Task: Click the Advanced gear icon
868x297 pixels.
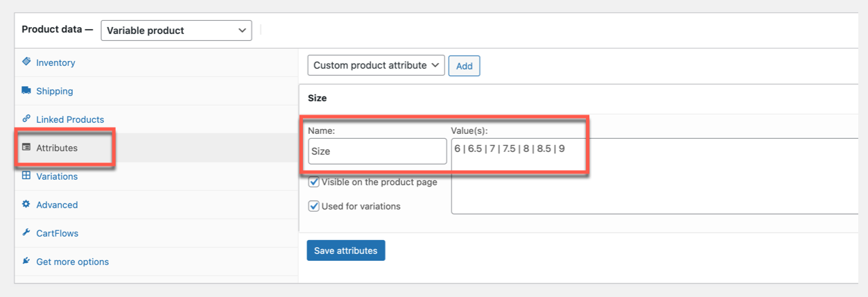Action: [x=26, y=204]
